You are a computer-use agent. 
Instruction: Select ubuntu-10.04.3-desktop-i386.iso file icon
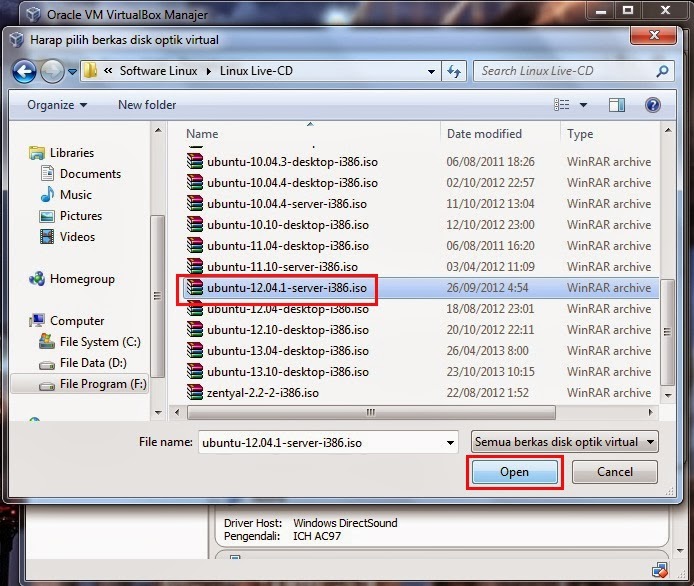(x=194, y=162)
